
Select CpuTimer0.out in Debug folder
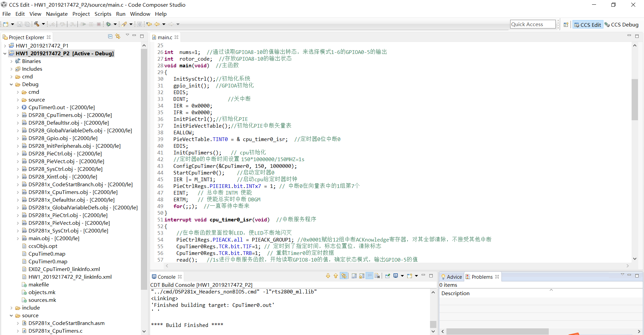pos(61,108)
